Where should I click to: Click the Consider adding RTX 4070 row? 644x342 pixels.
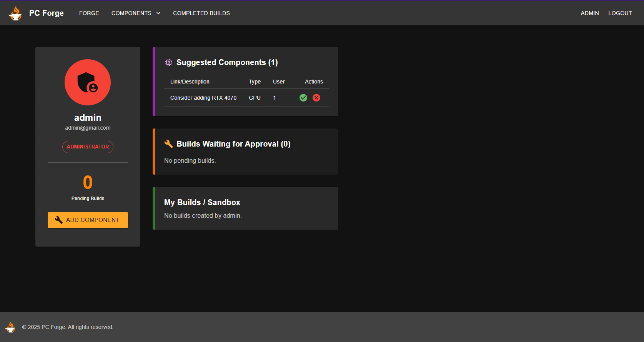point(203,98)
